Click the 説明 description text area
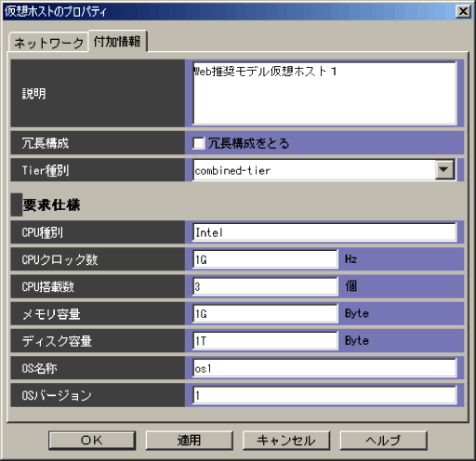Viewport: 476px width, 461px height. click(324, 94)
